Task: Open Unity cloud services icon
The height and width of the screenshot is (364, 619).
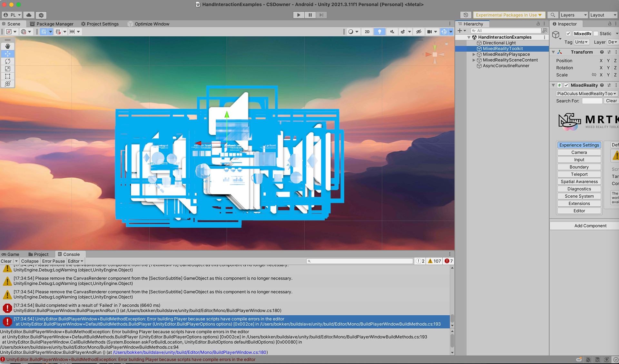Action: point(29,15)
